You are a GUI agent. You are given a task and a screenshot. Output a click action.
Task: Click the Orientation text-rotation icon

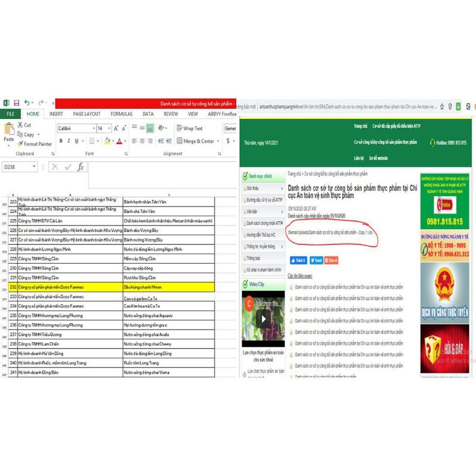[x=161, y=128]
